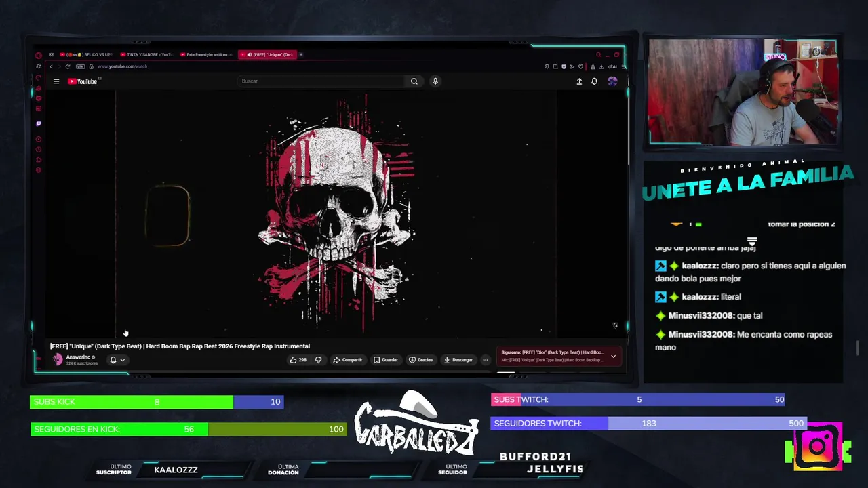Click the browser window search icon top right

tap(598, 55)
